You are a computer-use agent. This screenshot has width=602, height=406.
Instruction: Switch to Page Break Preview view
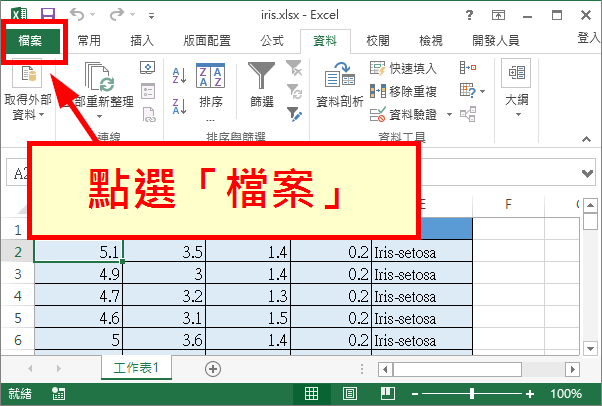pos(388,394)
